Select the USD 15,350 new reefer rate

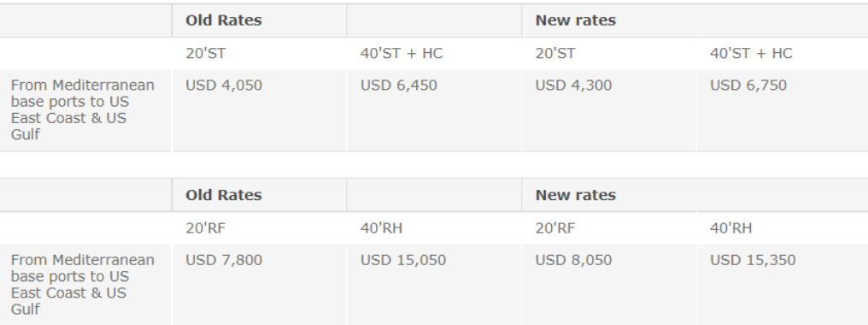[753, 260]
